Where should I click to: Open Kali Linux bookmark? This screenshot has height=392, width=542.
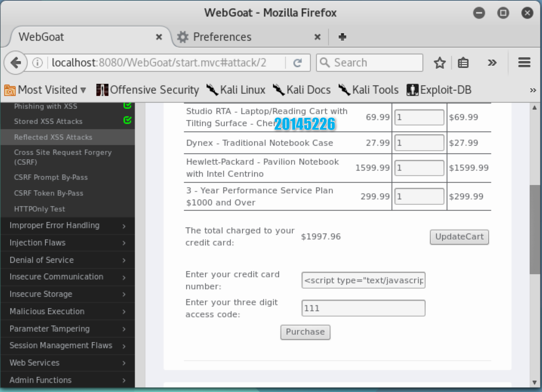[x=236, y=90]
